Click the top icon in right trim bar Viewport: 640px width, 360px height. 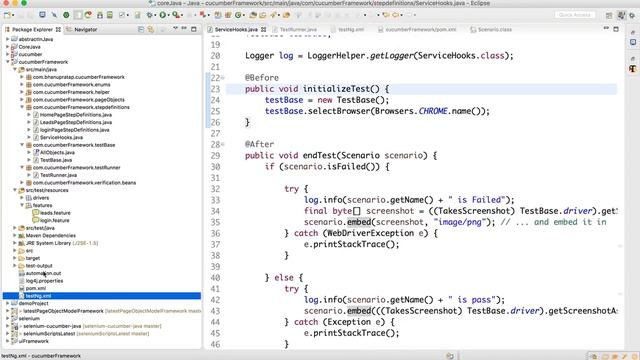633,32
